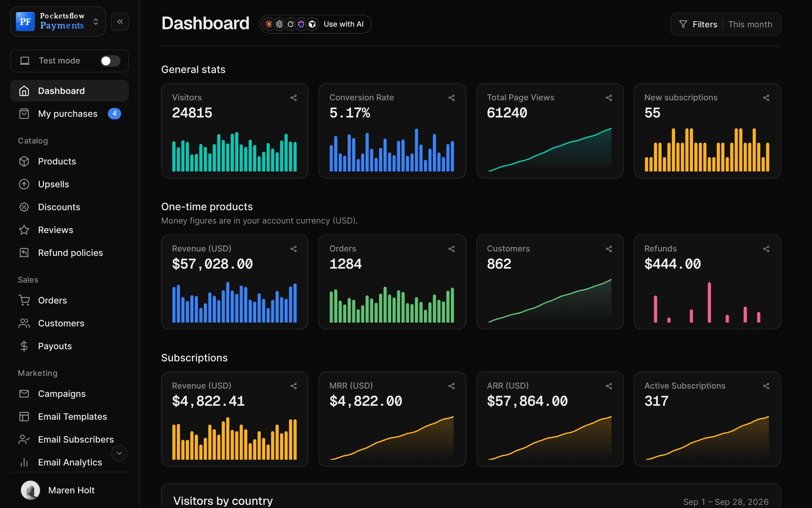The height and width of the screenshot is (508, 812).
Task: Click the MRR area chart
Action: tap(392, 438)
